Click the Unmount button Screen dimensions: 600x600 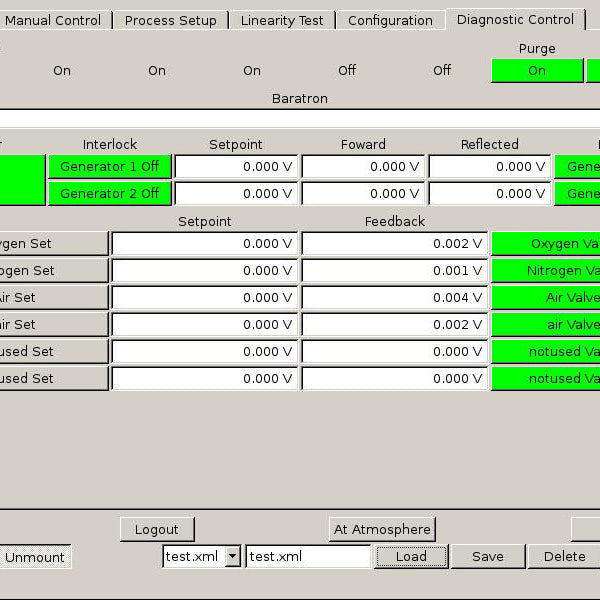36,558
